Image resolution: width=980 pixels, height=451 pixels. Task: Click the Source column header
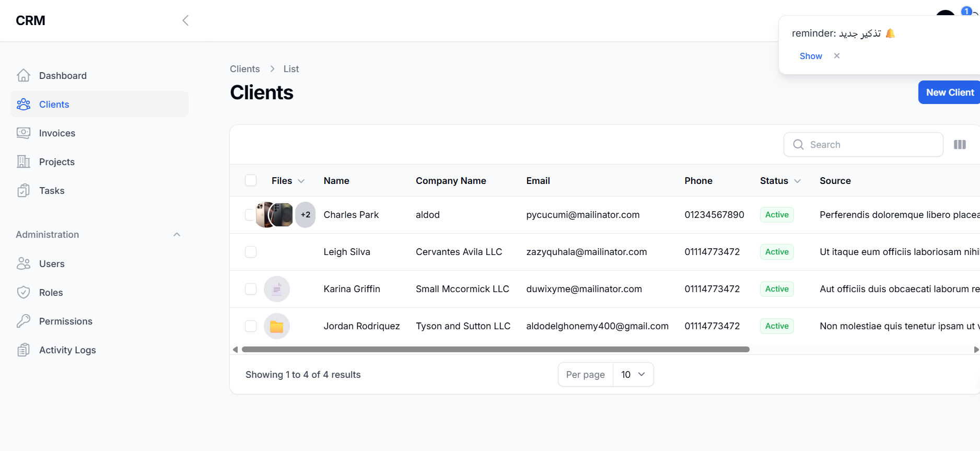(x=835, y=181)
